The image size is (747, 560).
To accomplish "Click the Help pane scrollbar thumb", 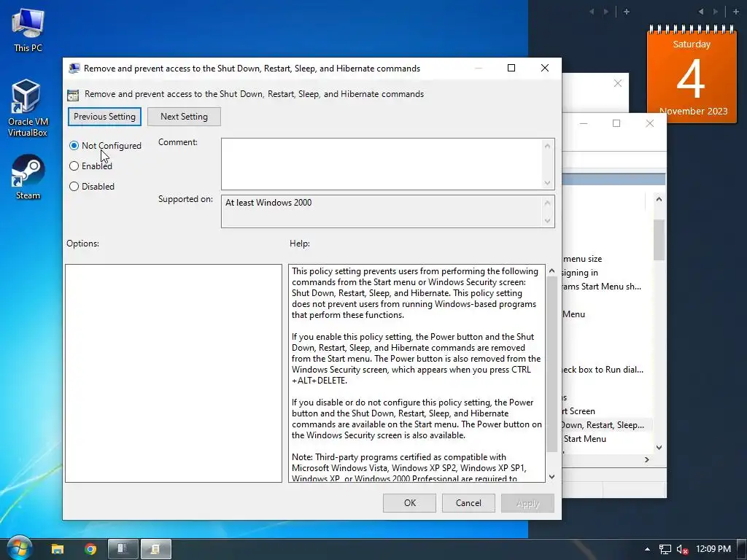I will pyautogui.click(x=551, y=365).
